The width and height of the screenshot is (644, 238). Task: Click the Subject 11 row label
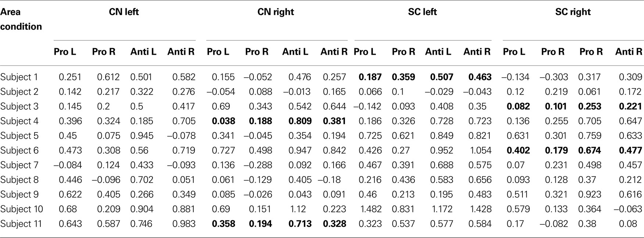click(21, 224)
